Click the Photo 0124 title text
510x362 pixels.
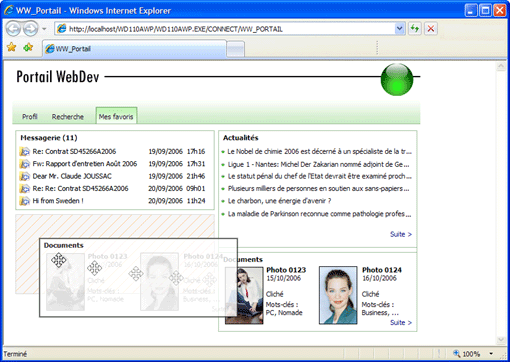click(x=382, y=270)
